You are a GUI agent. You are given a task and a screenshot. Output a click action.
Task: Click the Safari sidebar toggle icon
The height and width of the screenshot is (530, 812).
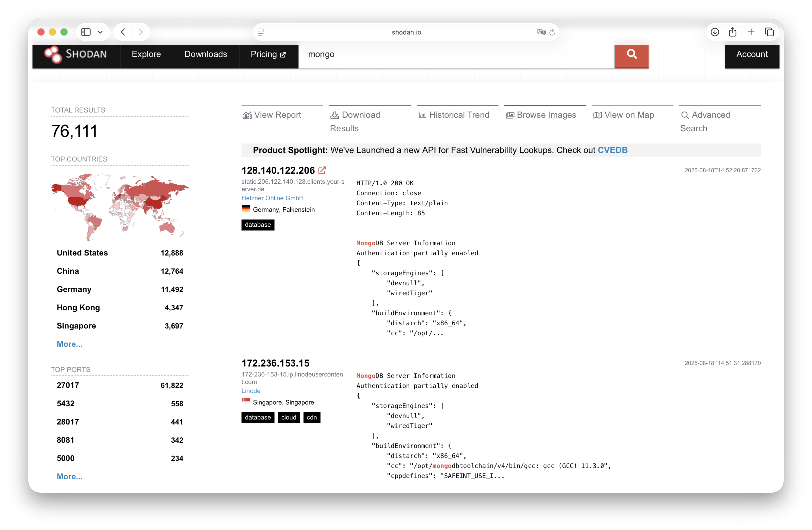pos(86,32)
